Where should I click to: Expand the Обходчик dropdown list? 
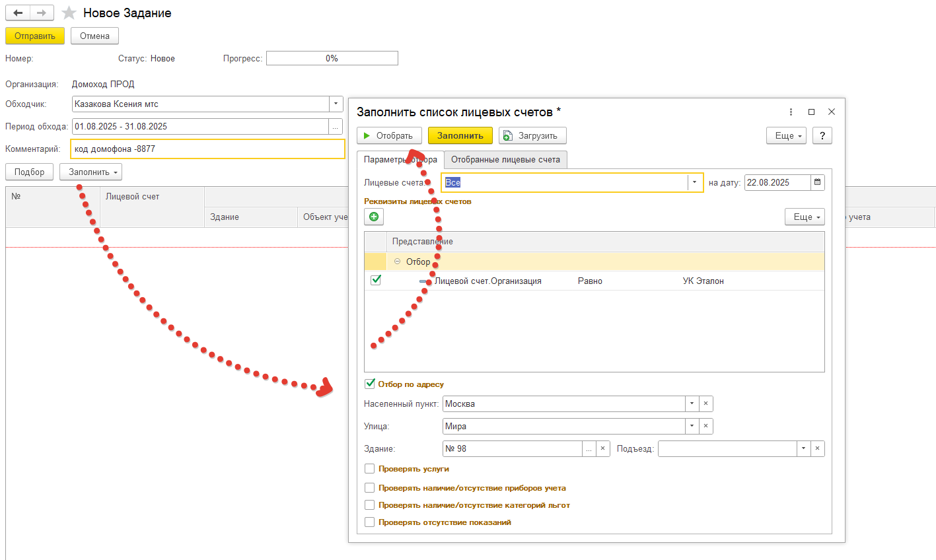[x=336, y=104]
